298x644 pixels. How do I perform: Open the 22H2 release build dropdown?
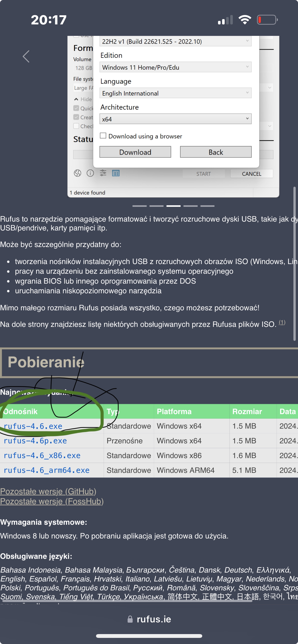tap(175, 41)
